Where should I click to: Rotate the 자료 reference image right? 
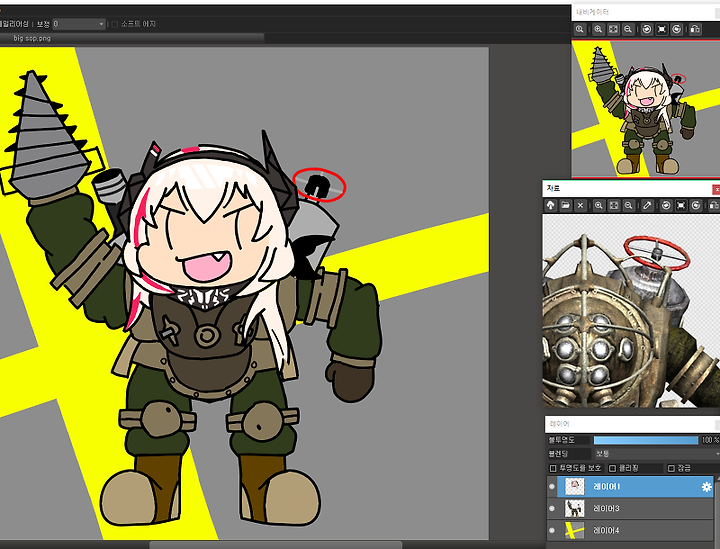696,205
